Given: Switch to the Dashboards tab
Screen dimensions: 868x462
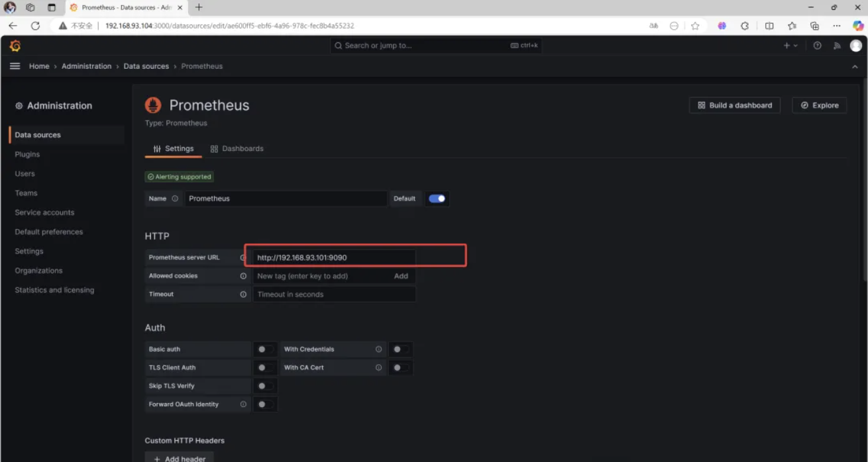Looking at the screenshot, I should click(x=237, y=149).
